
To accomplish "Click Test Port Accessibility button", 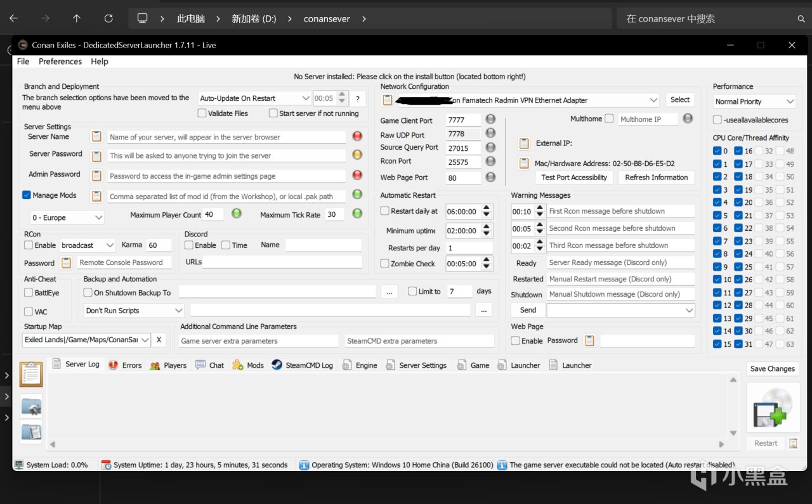I will [574, 178].
